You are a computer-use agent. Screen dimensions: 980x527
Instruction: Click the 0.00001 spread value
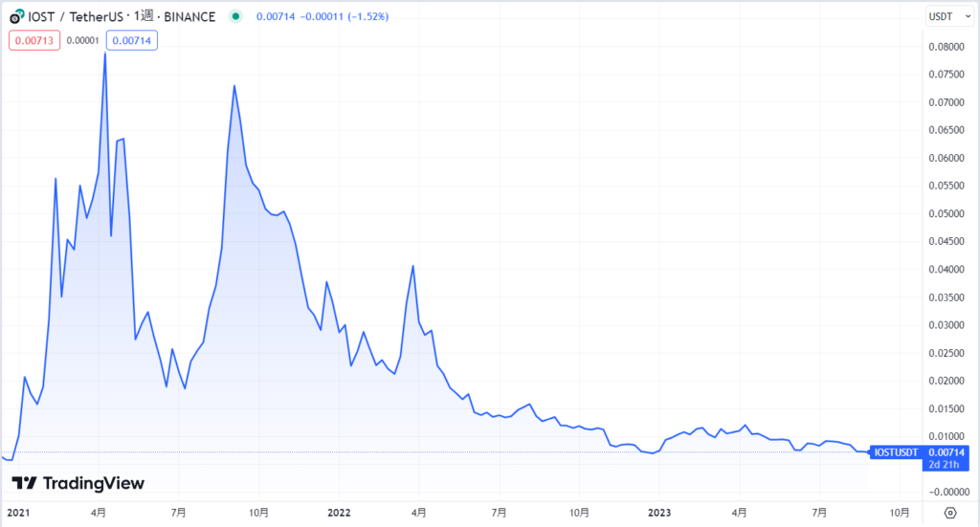[82, 40]
